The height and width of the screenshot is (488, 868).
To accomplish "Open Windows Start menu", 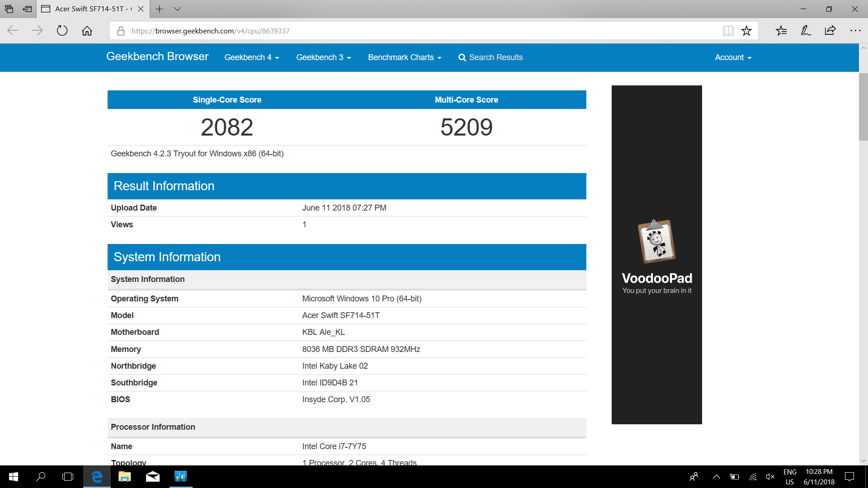I will coord(14,477).
